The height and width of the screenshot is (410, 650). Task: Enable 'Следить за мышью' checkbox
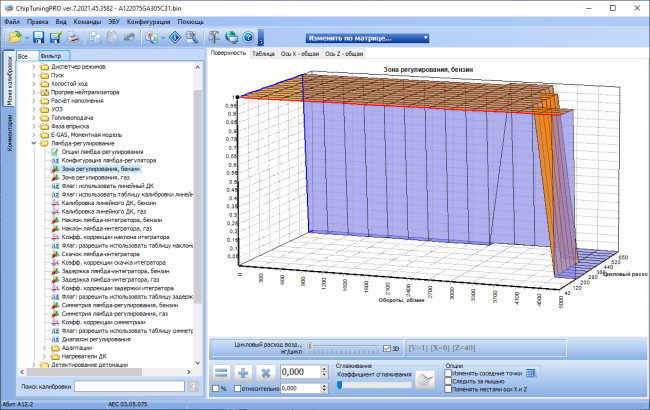448,381
